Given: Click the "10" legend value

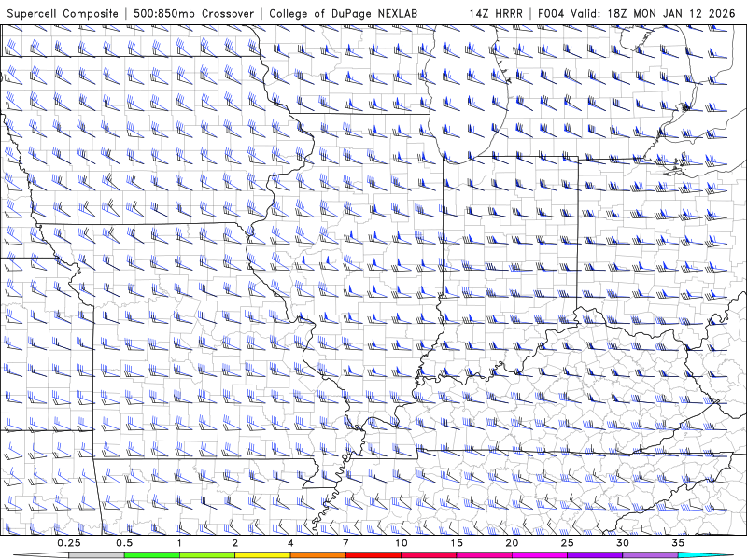Looking at the screenshot, I should coord(402,543).
